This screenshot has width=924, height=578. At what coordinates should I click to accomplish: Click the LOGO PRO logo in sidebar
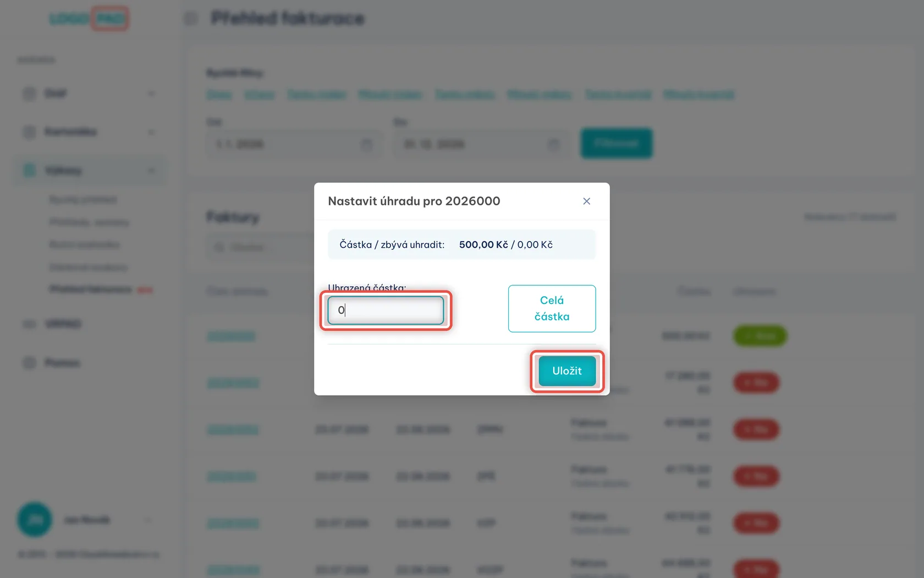pos(89,19)
